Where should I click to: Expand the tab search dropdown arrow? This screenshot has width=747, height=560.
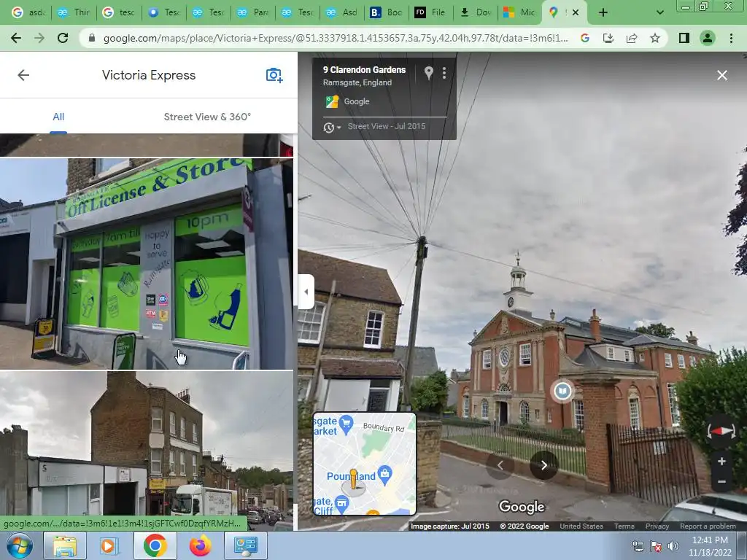pyautogui.click(x=659, y=12)
